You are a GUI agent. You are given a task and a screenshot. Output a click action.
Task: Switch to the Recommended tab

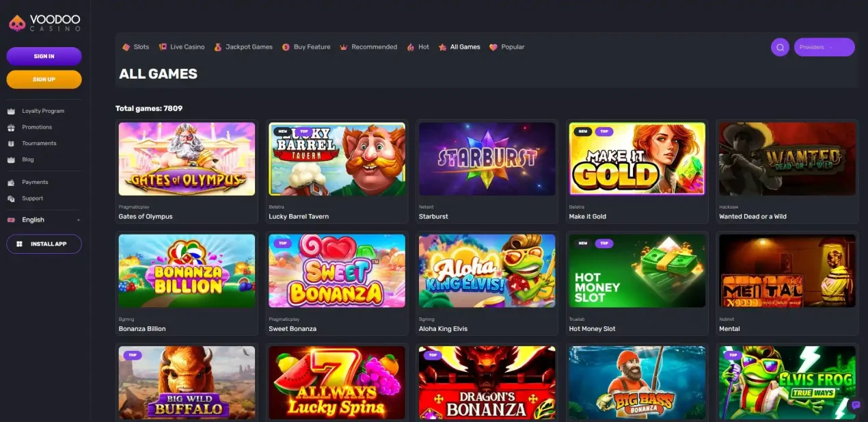pos(368,47)
